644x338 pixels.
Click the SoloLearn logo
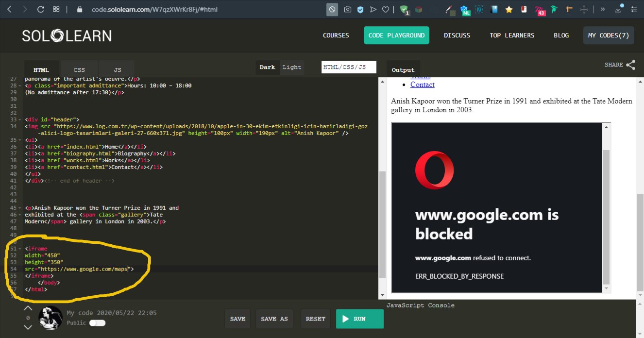point(67,35)
